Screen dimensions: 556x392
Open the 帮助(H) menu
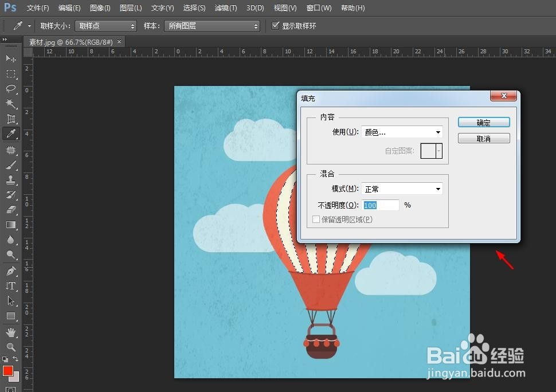pos(353,8)
